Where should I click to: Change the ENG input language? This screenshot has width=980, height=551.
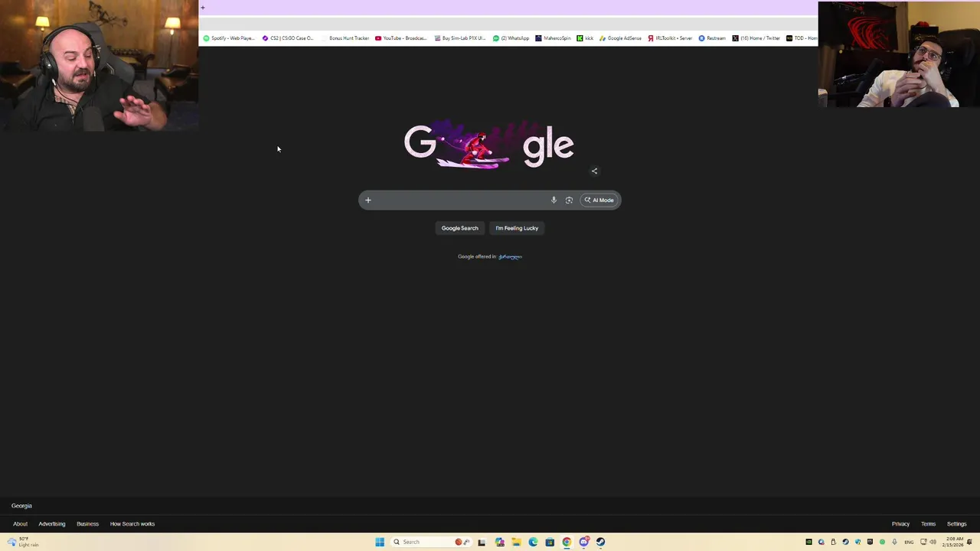tap(909, 542)
